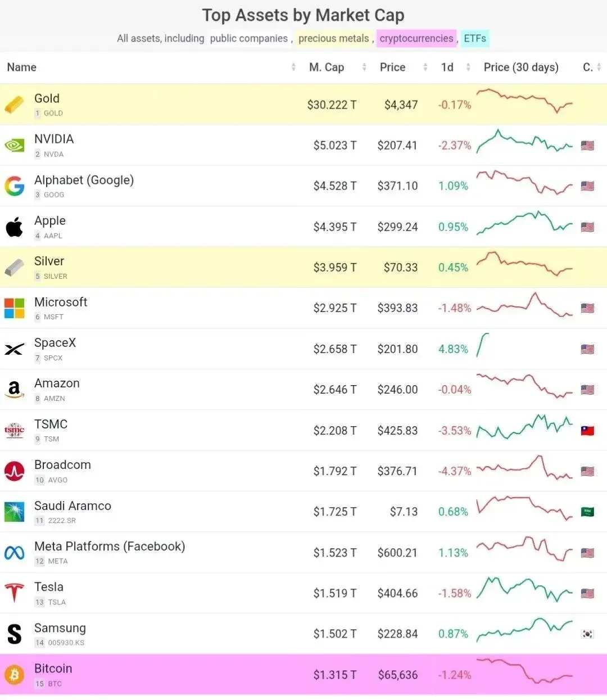Sort by 1d change arrows

(468, 67)
